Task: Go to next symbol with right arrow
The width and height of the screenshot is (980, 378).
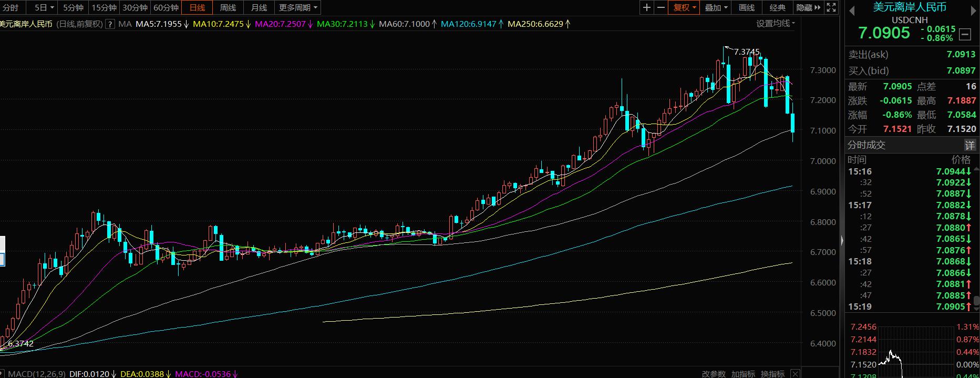Action: click(974, 11)
